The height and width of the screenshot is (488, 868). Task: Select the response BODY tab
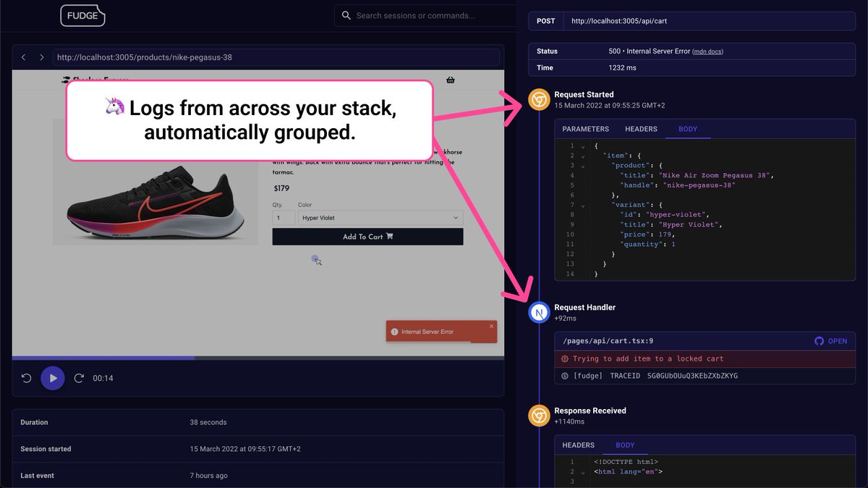[625, 445]
